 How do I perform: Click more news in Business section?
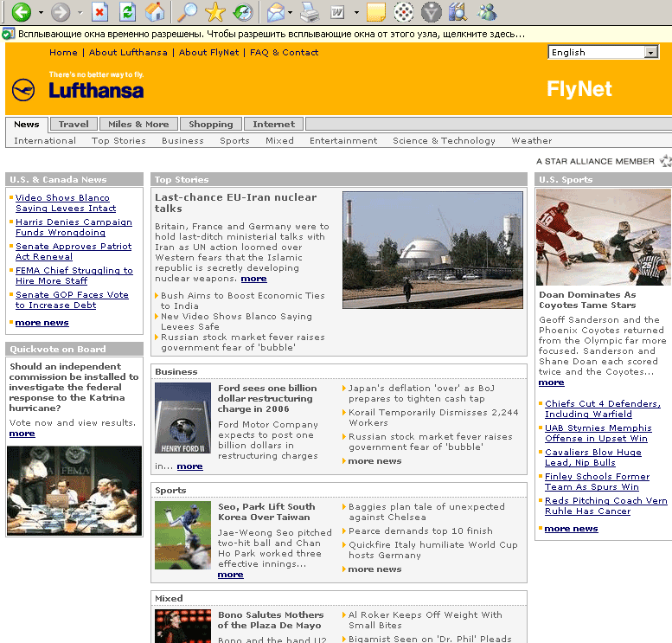[374, 461]
